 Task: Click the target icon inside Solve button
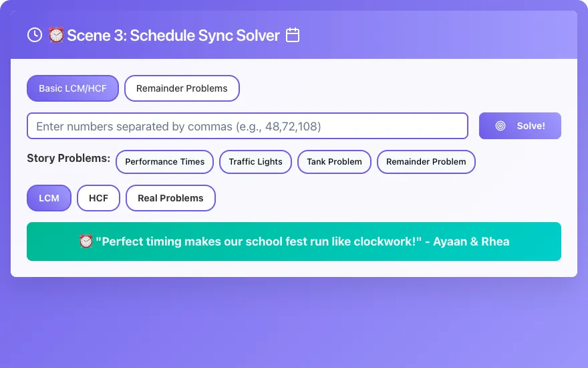pyautogui.click(x=500, y=126)
